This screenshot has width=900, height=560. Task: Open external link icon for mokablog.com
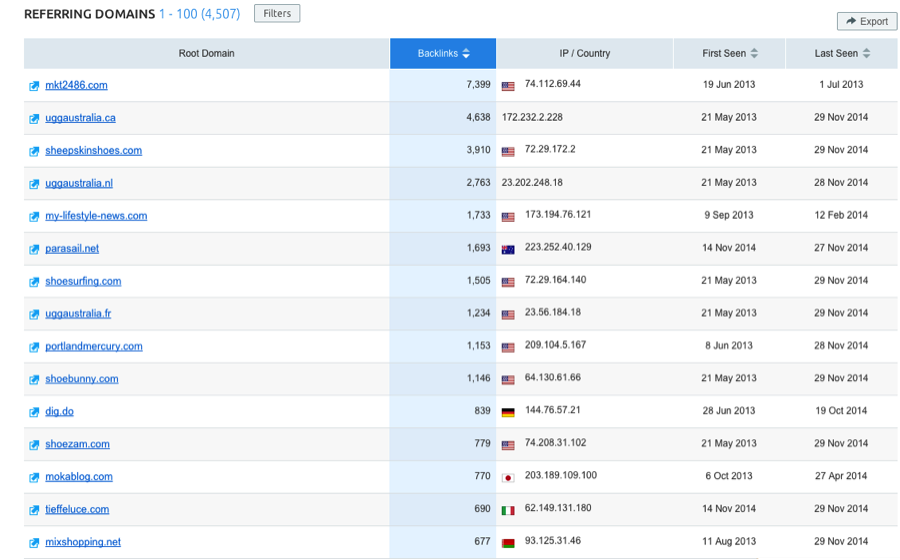click(34, 477)
